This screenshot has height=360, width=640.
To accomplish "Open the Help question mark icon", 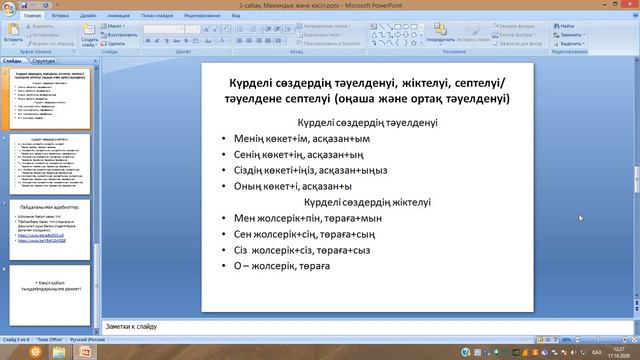I will click(x=635, y=16).
